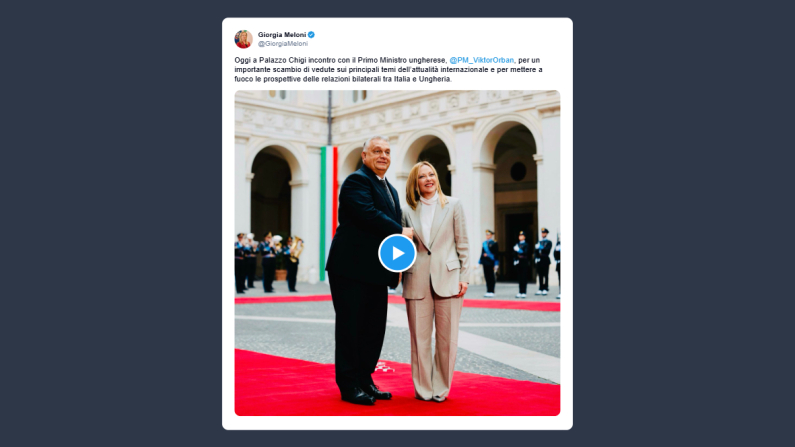
Task: Click the woman in the beige suit
Action: [435, 281]
